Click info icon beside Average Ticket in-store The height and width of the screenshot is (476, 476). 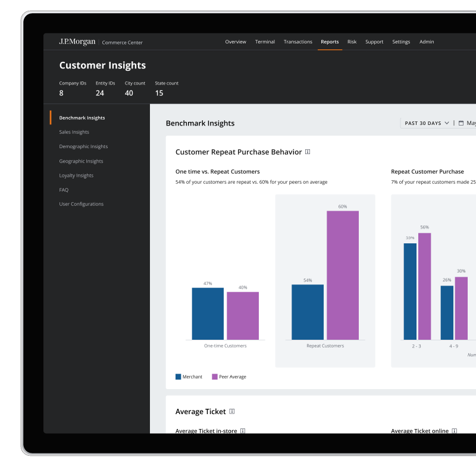click(243, 431)
